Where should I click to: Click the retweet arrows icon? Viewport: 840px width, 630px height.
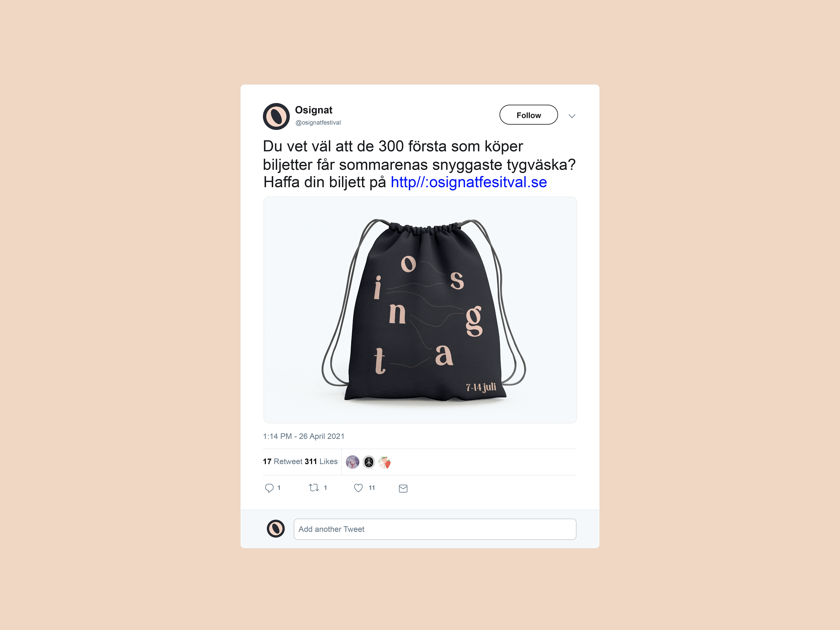click(x=314, y=488)
